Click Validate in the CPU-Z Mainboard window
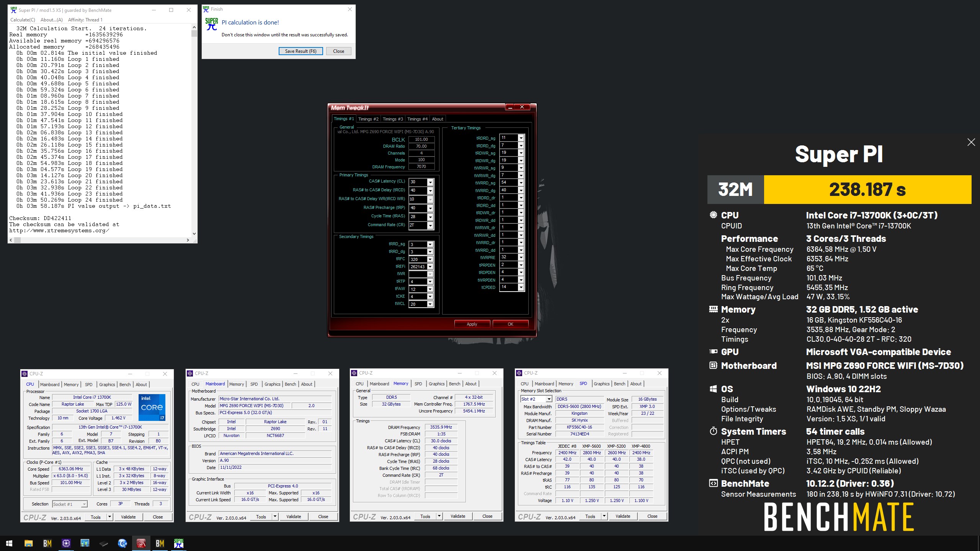The image size is (980, 551). [x=294, y=517]
